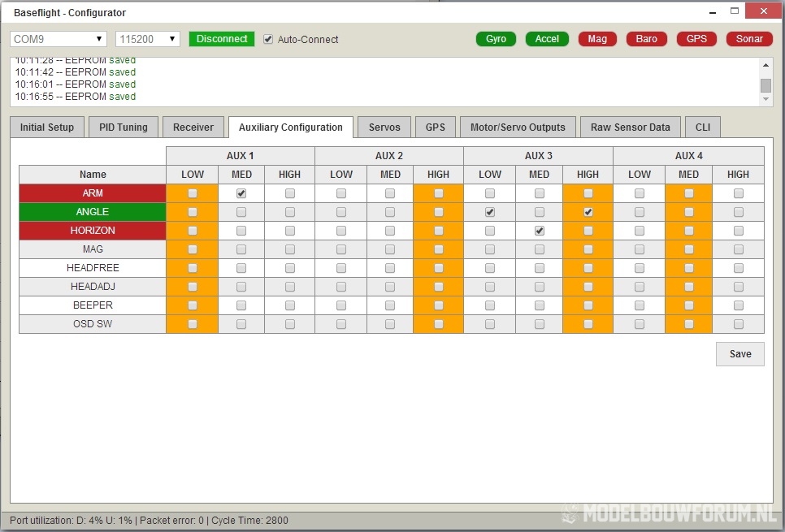The width and height of the screenshot is (785, 532).
Task: Check BEEPER on AUX 3 HIGH
Action: [x=588, y=305]
